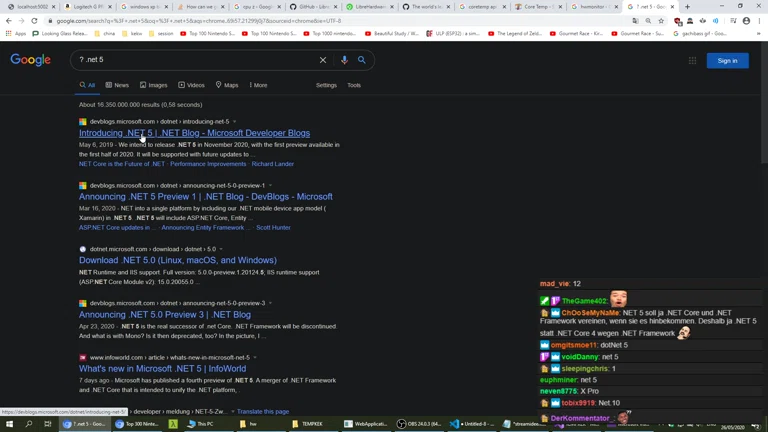Expand options arrow for announcing-net-5-0-preview-1 result
The height and width of the screenshot is (432, 768).
point(270,186)
